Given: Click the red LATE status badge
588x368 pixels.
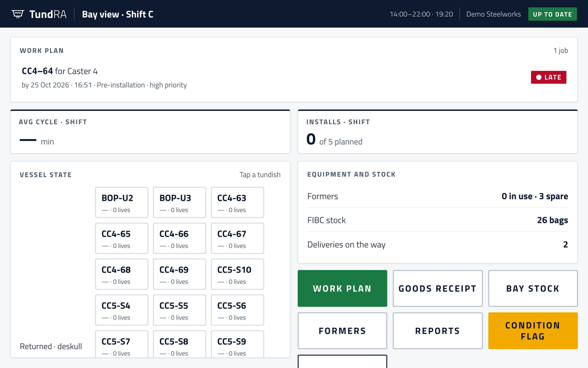Looking at the screenshot, I should (x=548, y=78).
